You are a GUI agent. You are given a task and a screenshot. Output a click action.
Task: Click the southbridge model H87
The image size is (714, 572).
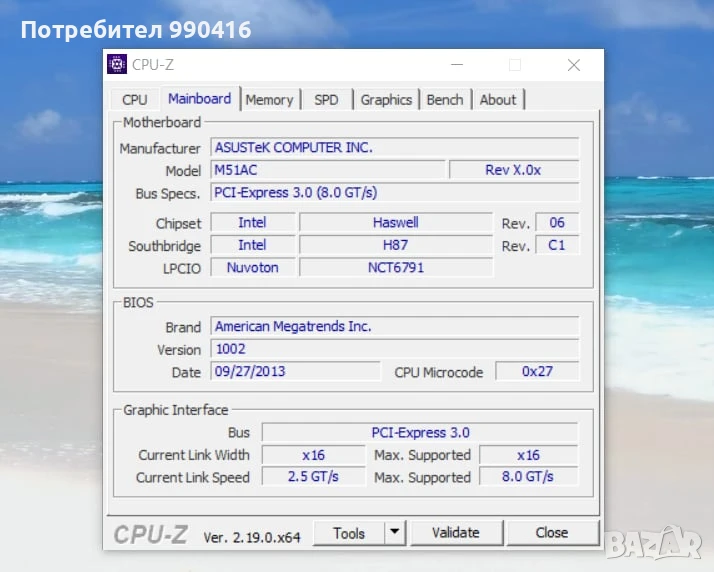coord(396,245)
